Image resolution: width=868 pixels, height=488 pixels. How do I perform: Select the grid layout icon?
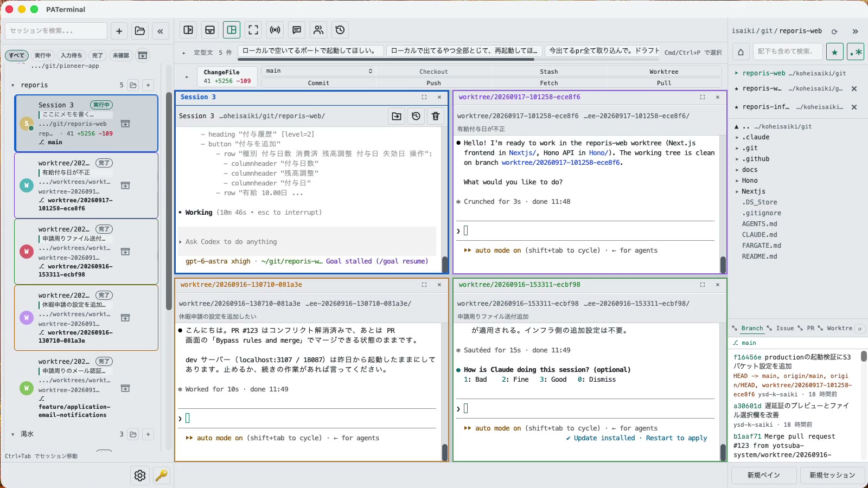click(232, 30)
